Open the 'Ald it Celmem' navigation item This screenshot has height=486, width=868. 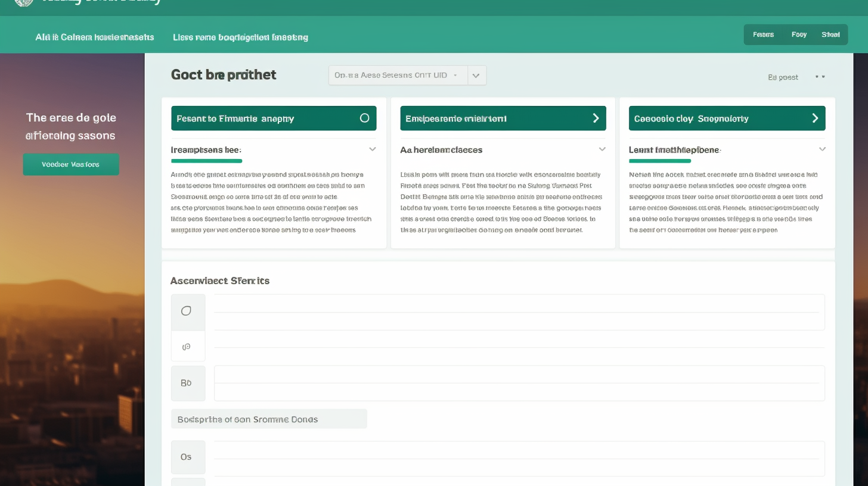pos(95,37)
